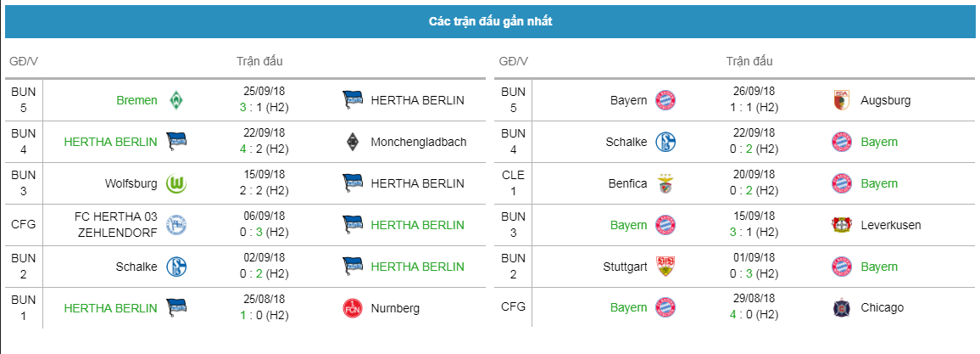
Task: Click the left 'Trận đấu' column header
Action: click(x=259, y=61)
